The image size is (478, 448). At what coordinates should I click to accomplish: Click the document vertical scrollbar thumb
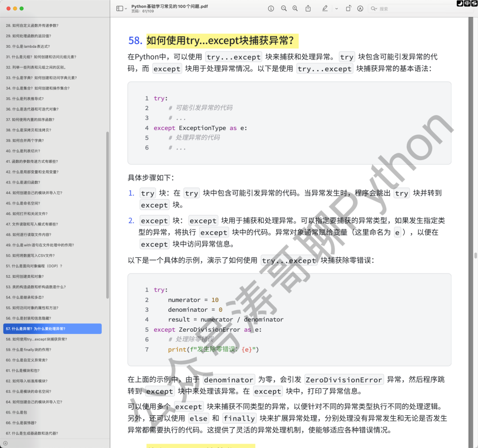[475, 255]
